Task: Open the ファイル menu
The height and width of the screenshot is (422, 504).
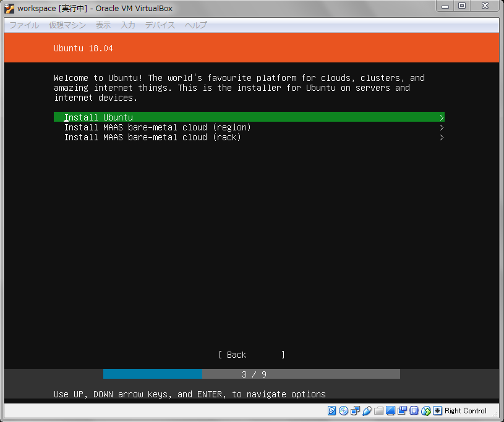Action: click(x=24, y=25)
